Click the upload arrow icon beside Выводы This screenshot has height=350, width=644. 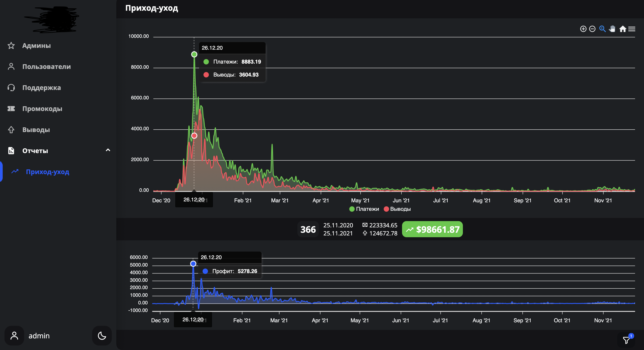(11, 130)
